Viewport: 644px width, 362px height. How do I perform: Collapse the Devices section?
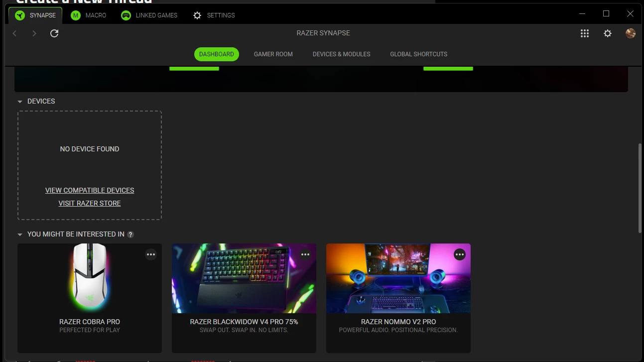tap(20, 102)
